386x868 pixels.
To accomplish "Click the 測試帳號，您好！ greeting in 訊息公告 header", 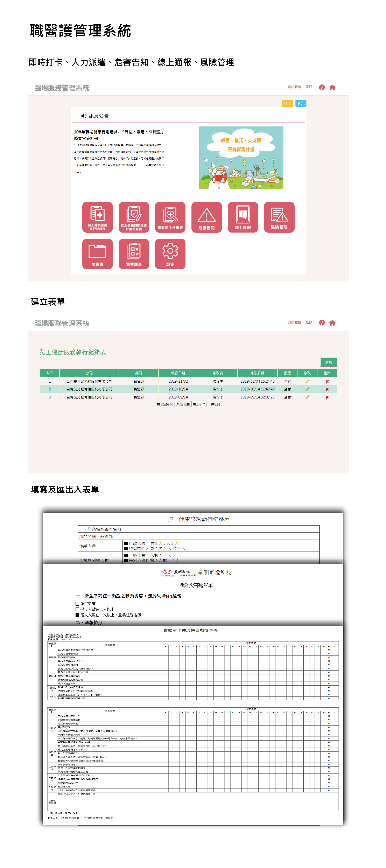I will (301, 87).
